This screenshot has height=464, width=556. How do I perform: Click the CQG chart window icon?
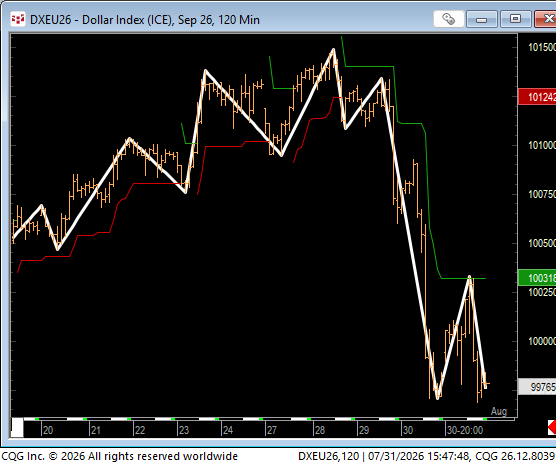click(x=18, y=19)
